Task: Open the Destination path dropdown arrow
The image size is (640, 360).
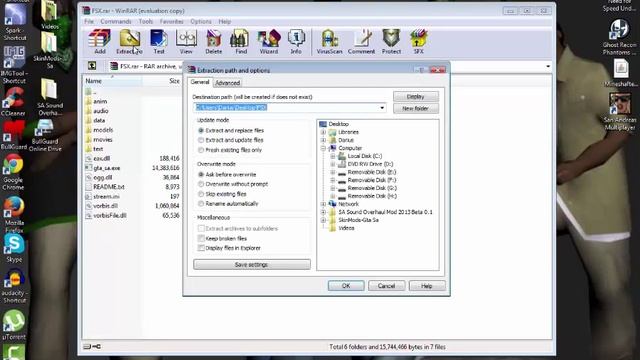Action: [x=382, y=108]
